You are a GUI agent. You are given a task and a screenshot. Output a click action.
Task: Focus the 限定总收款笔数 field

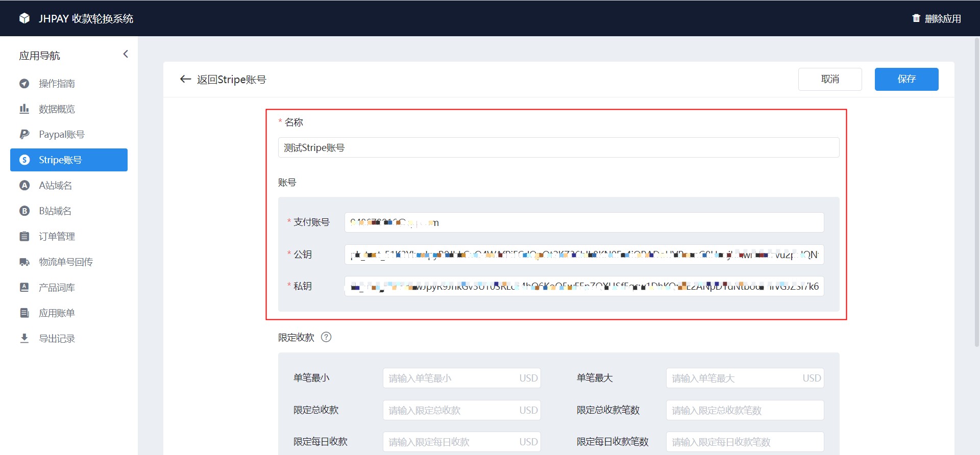coord(745,410)
